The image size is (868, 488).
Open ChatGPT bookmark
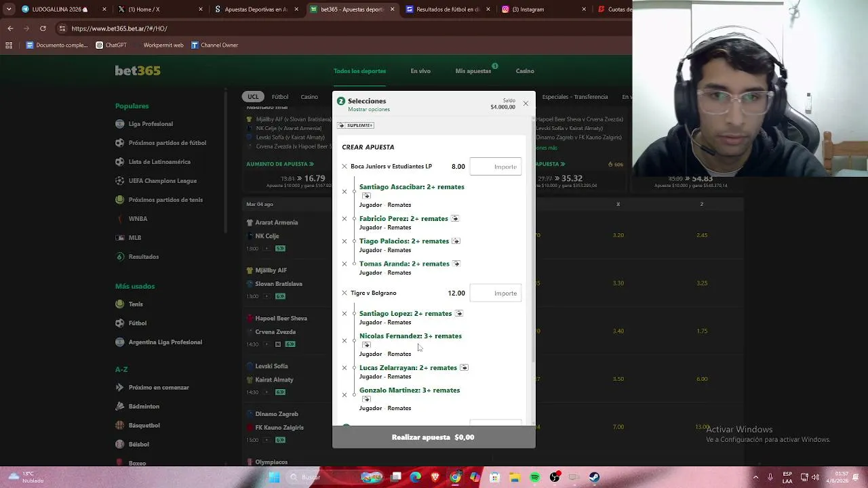point(111,45)
